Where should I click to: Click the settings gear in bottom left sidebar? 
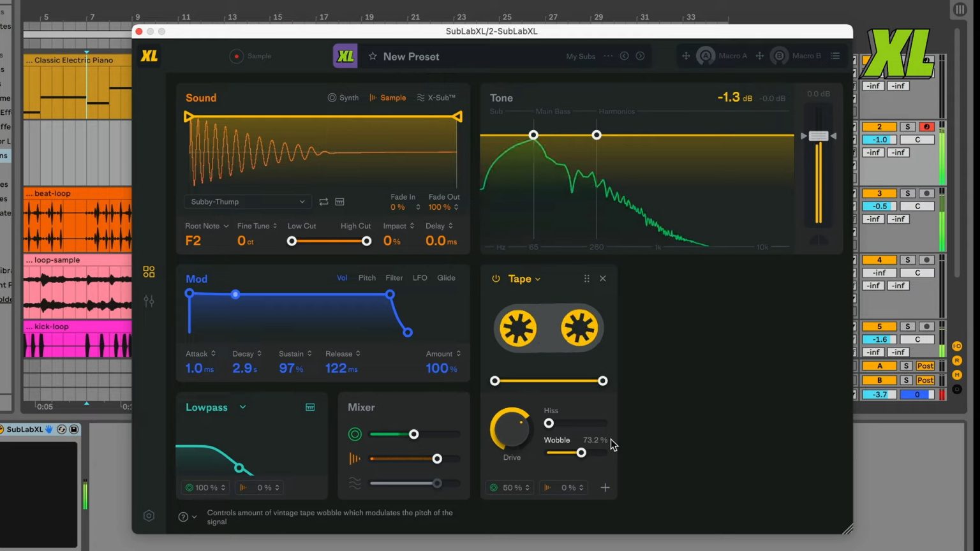coord(149,515)
